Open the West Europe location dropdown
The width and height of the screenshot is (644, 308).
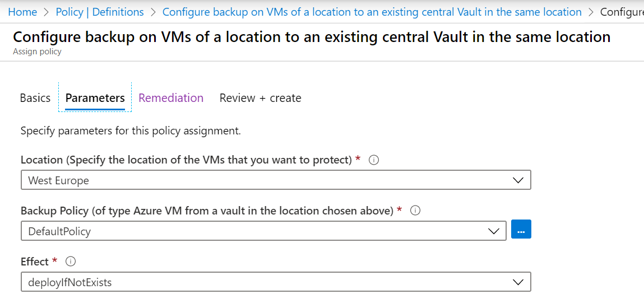click(x=275, y=180)
